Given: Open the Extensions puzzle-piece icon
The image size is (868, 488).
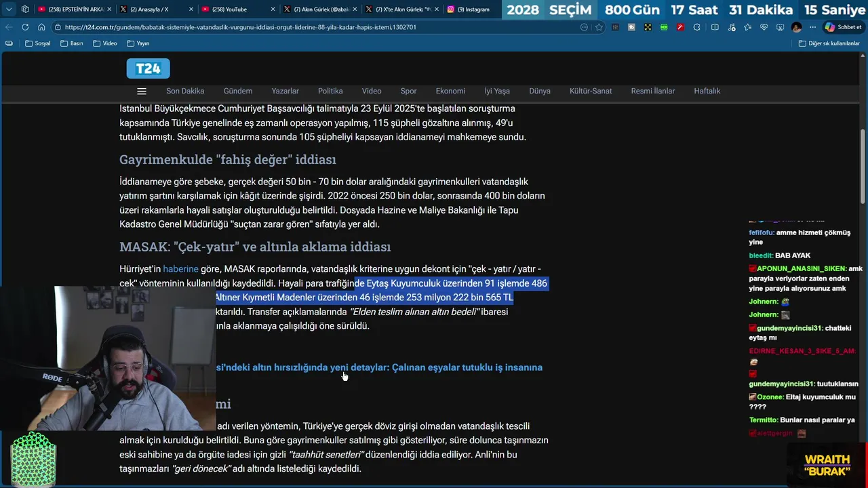Looking at the screenshot, I should click(x=696, y=27).
